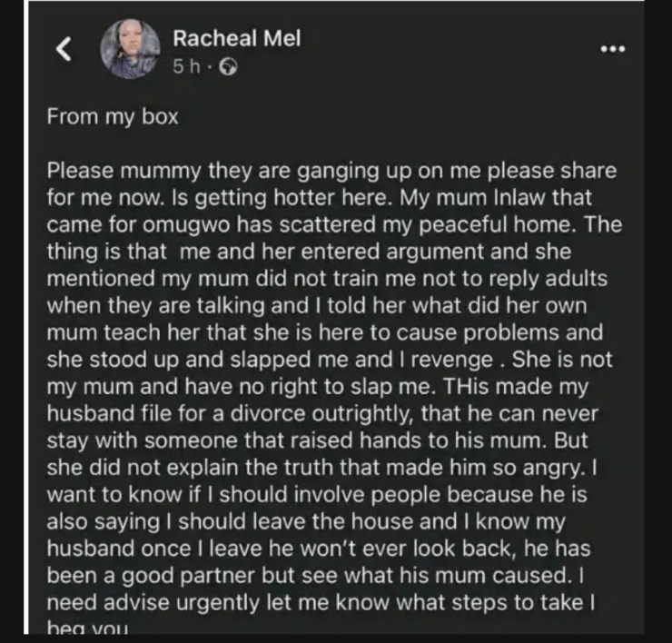The image size is (672, 643).
Task: Click the line 'been a good partner but see'
Action: [x=315, y=576]
